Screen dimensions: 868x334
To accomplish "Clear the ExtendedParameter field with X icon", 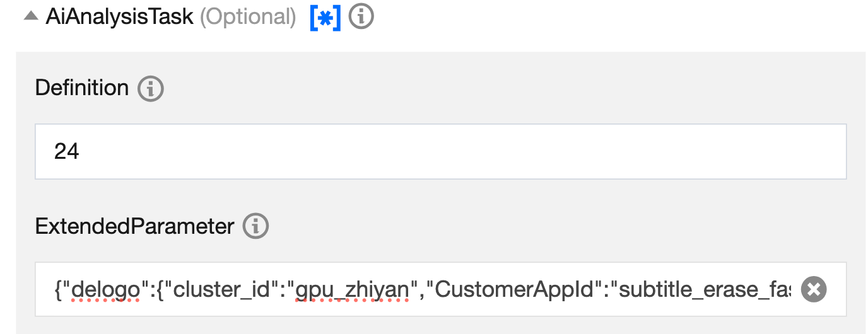I will click(x=813, y=289).
